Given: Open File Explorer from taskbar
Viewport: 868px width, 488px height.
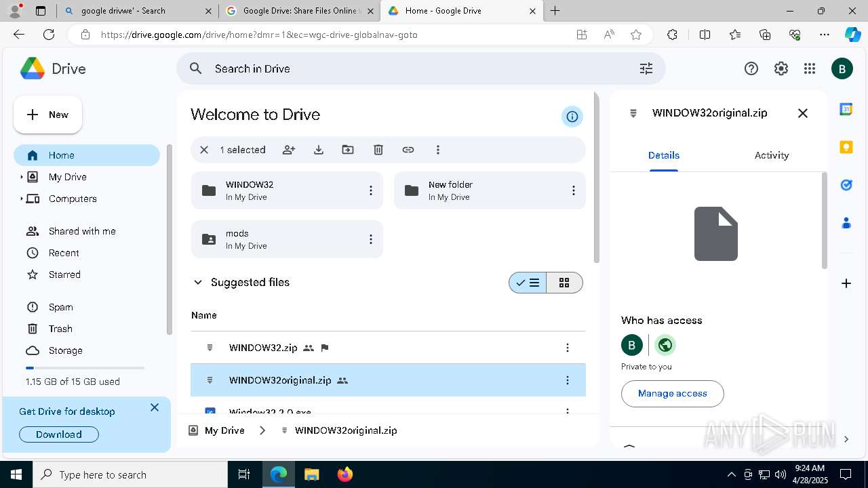Looking at the screenshot, I should (312, 474).
